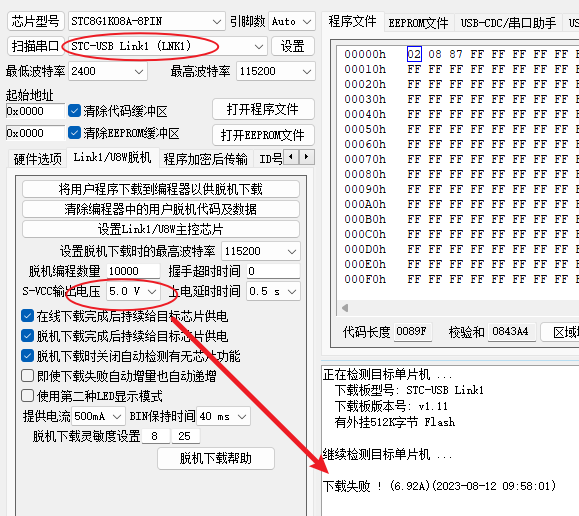Viewport: 579px width, 516px height.
Task: Open the S-VCC output voltage 5.0 V dropdown
Action: [133, 291]
